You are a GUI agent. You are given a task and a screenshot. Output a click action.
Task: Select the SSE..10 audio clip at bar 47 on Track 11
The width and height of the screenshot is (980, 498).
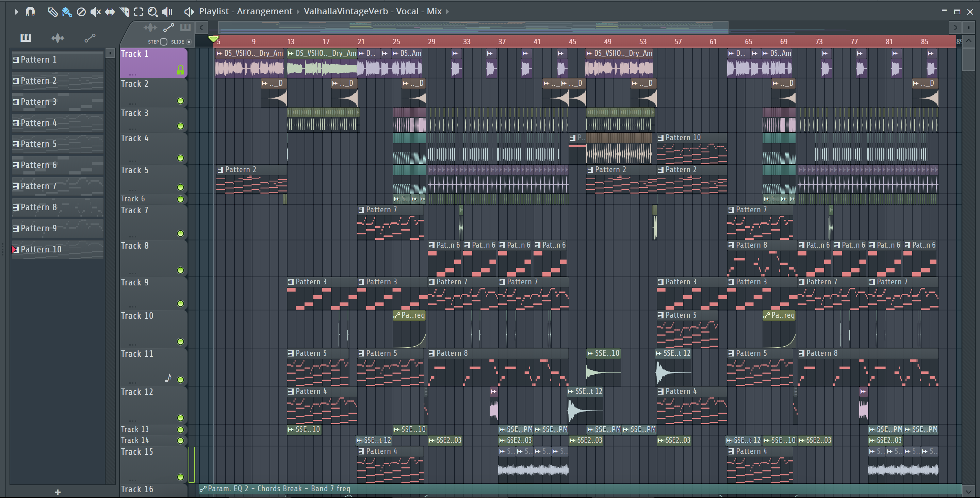tap(604, 367)
